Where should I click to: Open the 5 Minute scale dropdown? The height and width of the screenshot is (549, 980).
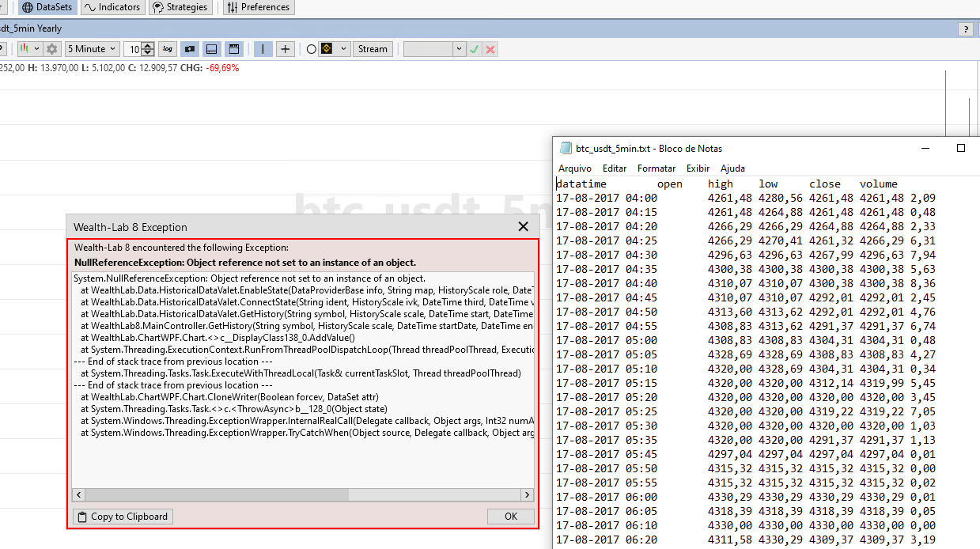[93, 49]
